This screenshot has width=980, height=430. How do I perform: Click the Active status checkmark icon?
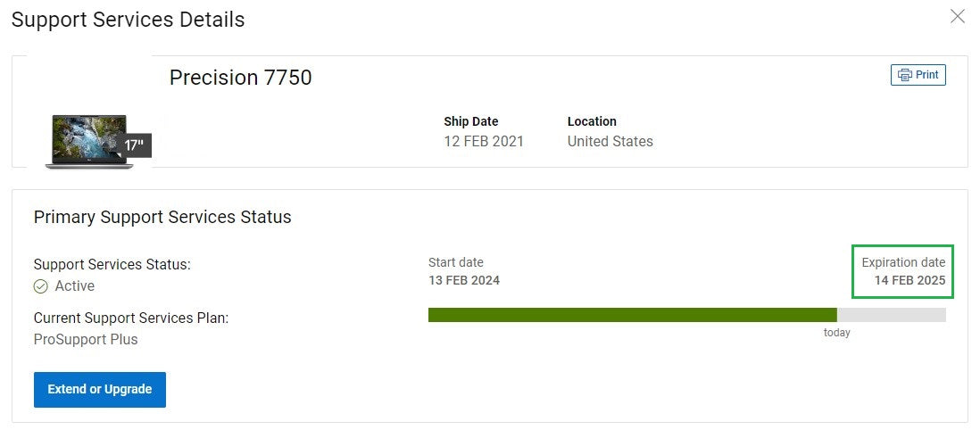[x=41, y=286]
